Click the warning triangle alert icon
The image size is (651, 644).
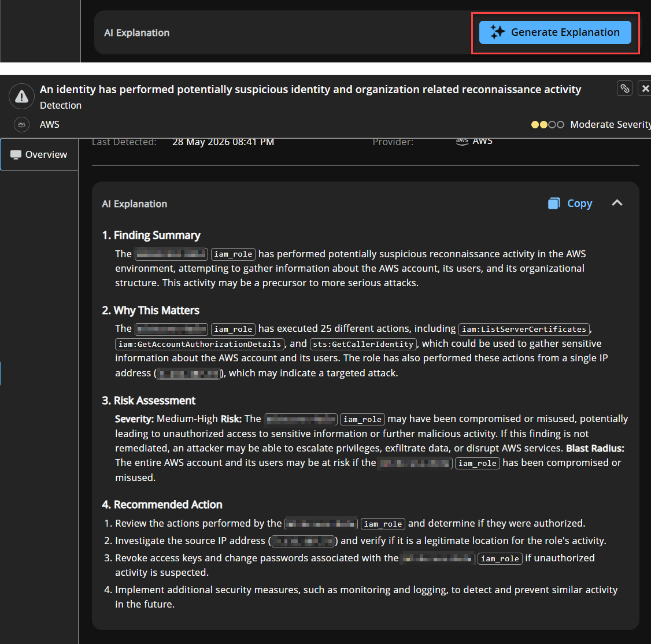[21, 97]
